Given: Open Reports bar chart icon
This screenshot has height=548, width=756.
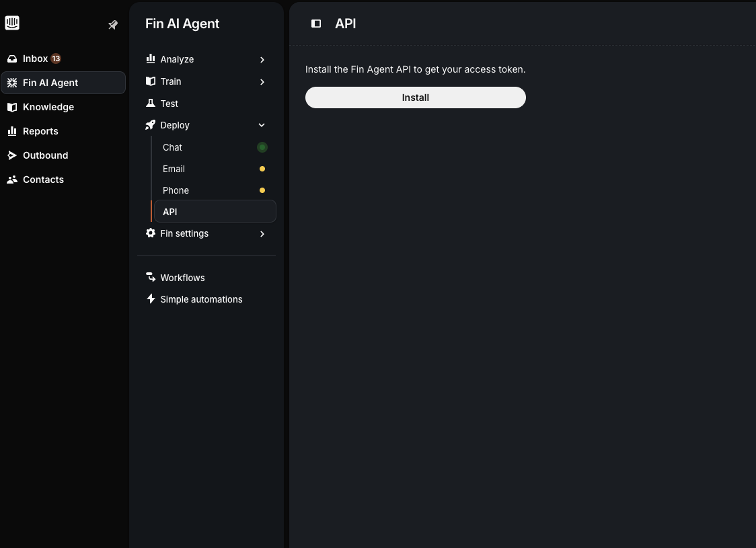Looking at the screenshot, I should click(x=12, y=131).
